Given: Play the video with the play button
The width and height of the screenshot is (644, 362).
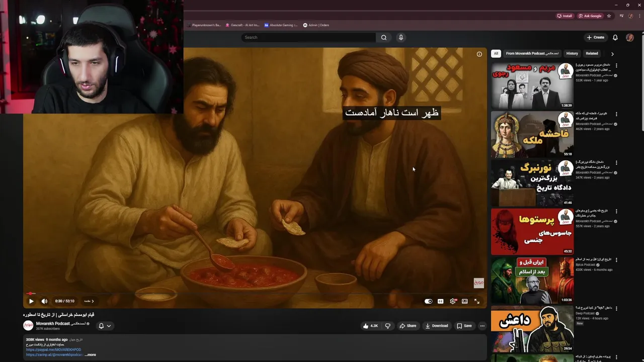Looking at the screenshot, I should click(31, 301).
